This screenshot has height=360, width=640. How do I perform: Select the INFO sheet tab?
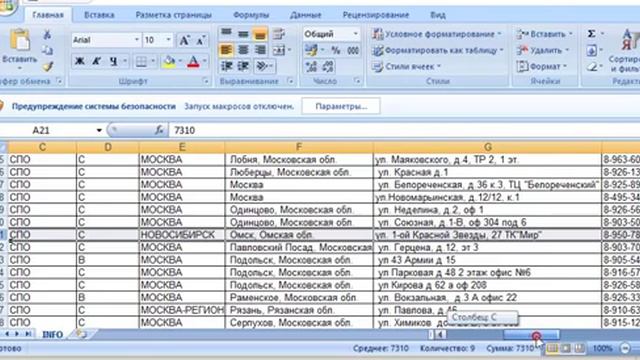tap(53, 334)
